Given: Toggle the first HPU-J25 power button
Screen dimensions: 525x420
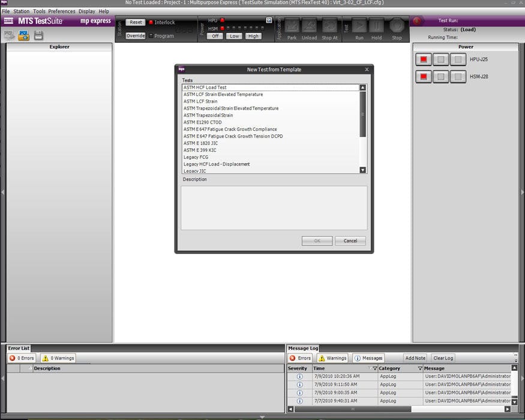Looking at the screenshot, I should [424, 58].
